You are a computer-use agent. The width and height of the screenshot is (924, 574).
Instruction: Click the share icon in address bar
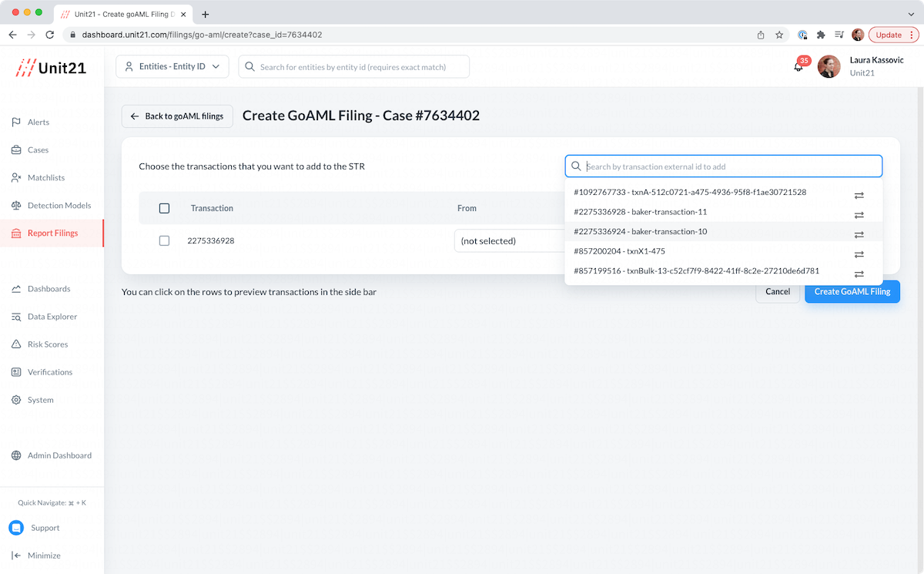click(x=761, y=35)
